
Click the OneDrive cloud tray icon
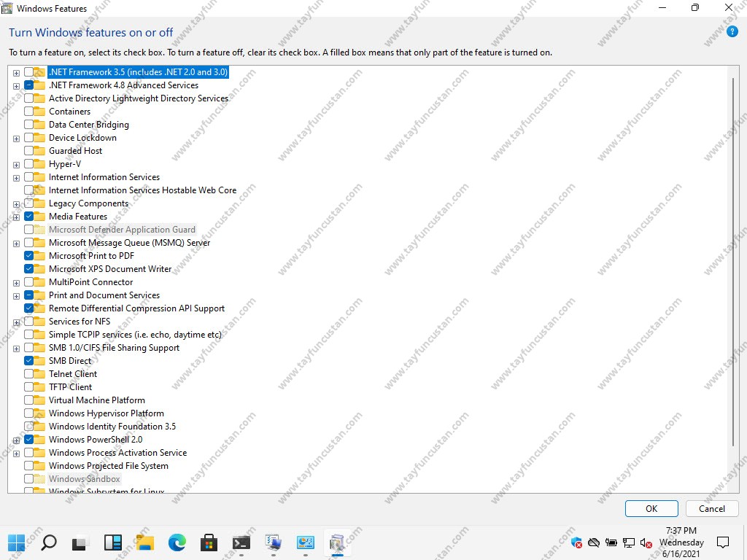[594, 542]
